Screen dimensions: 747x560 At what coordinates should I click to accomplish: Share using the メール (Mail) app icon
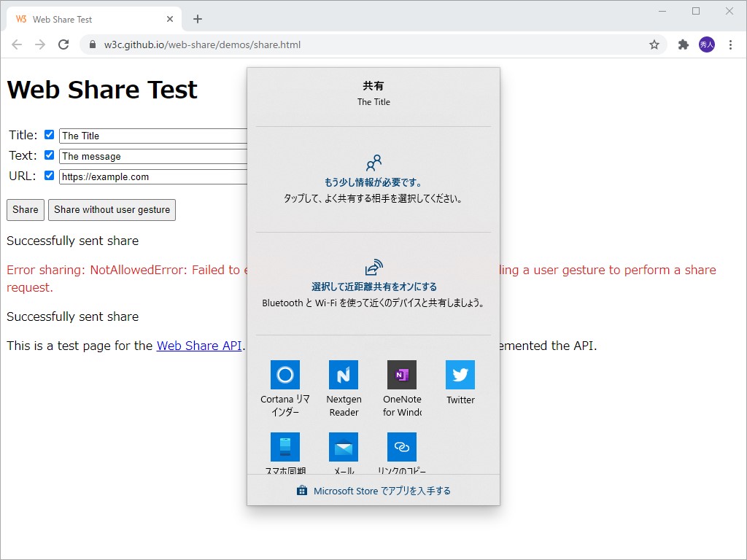click(x=343, y=448)
